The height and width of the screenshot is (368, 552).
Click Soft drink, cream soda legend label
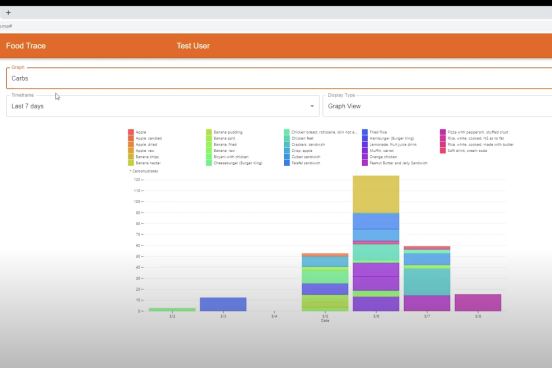pos(467,151)
